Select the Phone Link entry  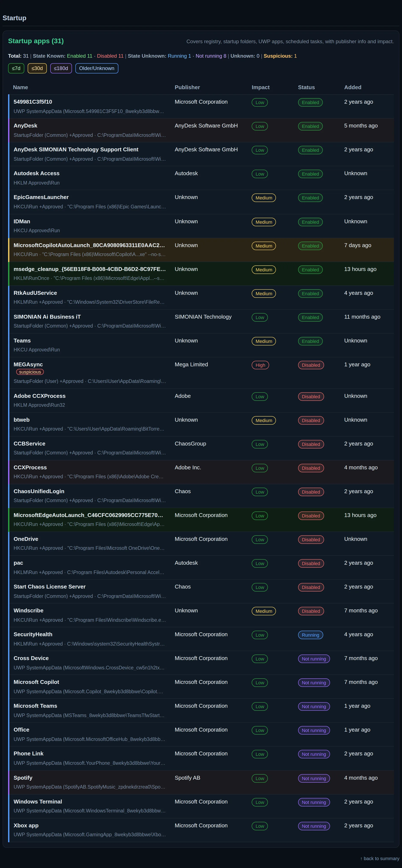point(28,754)
